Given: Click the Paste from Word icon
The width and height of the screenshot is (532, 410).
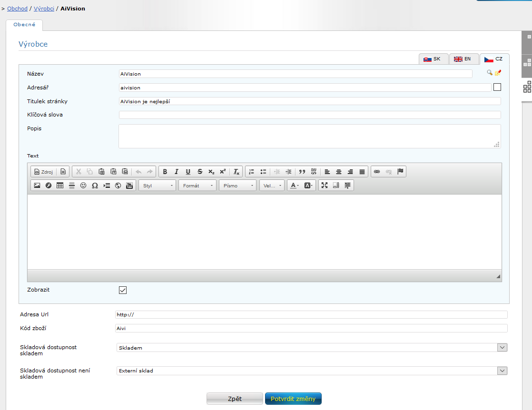Looking at the screenshot, I should click(125, 172).
